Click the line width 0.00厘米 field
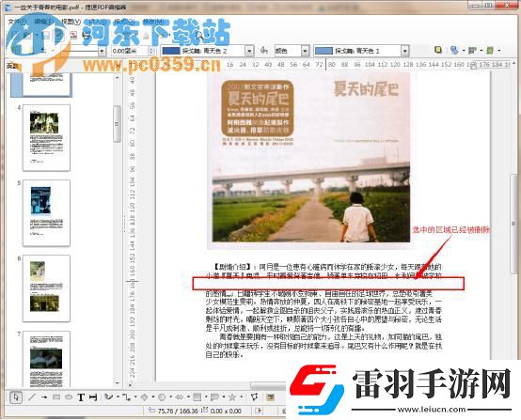 [129, 51]
